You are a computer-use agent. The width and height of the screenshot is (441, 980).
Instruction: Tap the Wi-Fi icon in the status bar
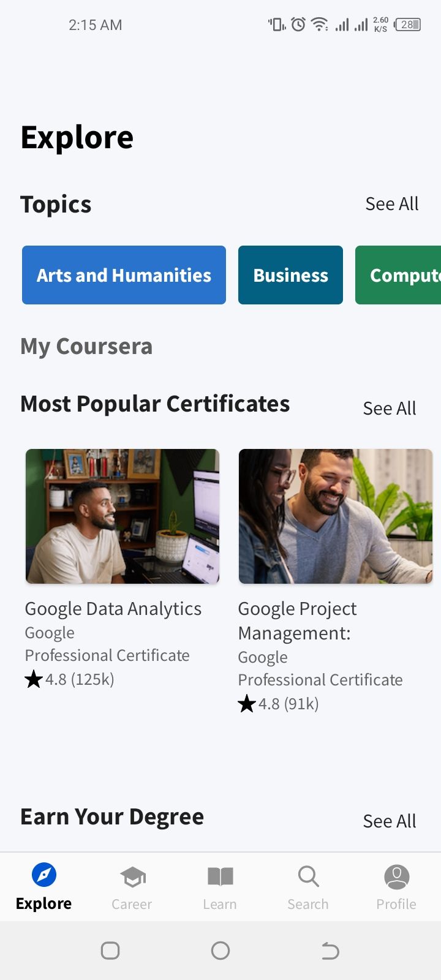click(319, 24)
